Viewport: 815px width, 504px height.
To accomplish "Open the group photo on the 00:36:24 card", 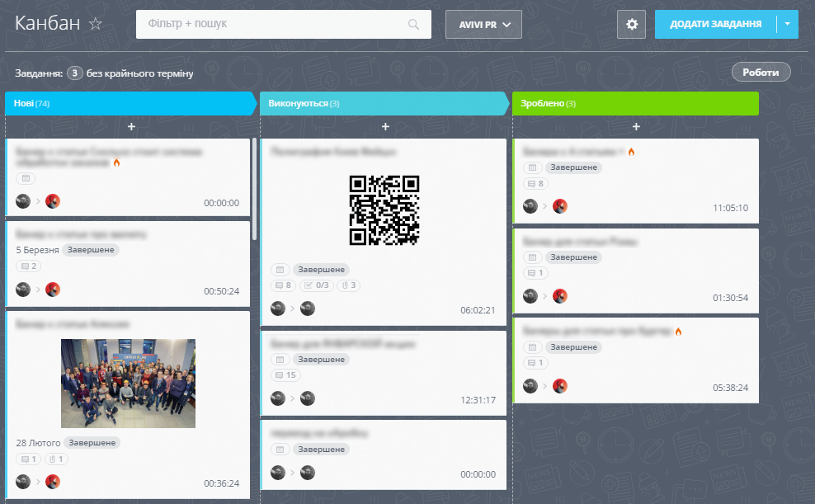I will [x=129, y=384].
